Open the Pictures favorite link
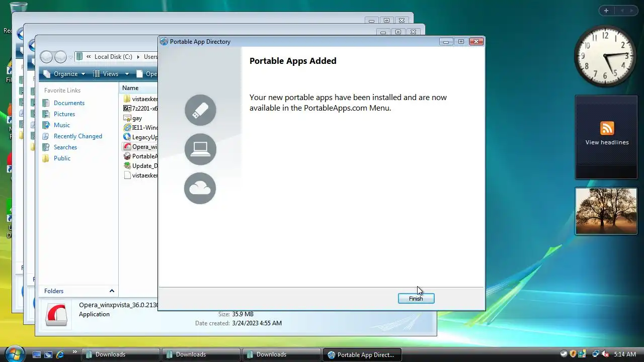This screenshot has width=644, height=362. (x=64, y=114)
